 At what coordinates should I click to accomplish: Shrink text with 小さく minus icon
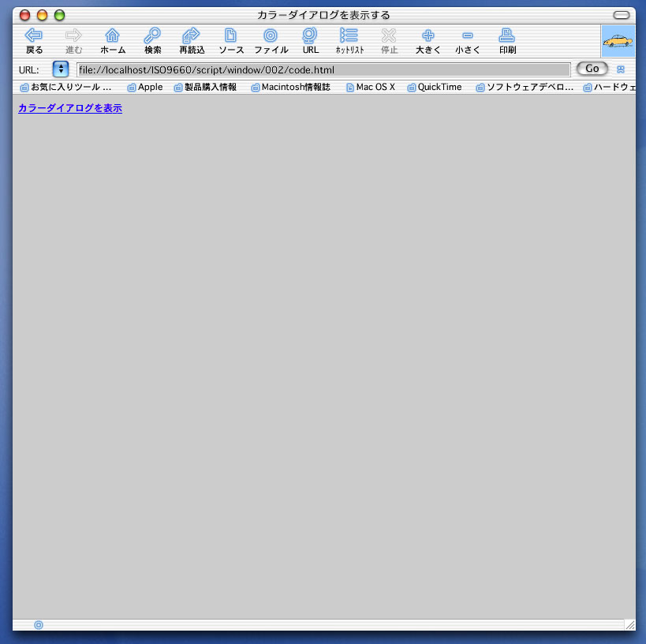468,41
